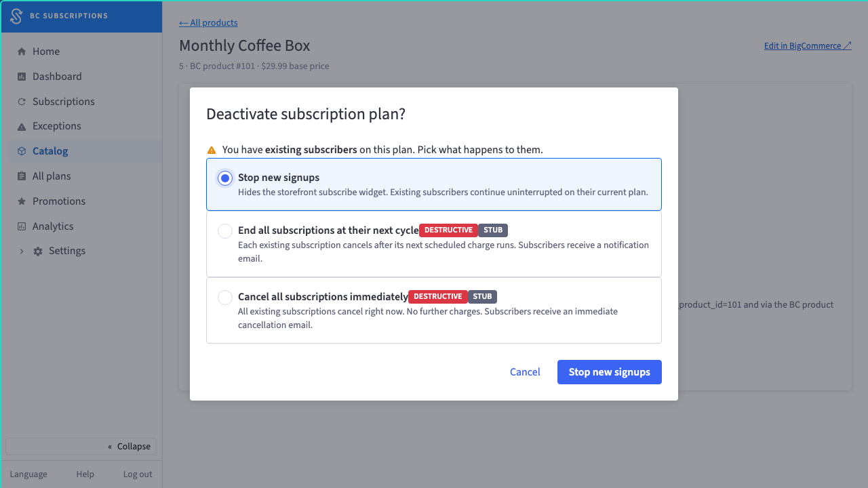Click DESTRUCTIVE badge on End all subscriptions
The height and width of the screenshot is (488, 868).
point(448,230)
